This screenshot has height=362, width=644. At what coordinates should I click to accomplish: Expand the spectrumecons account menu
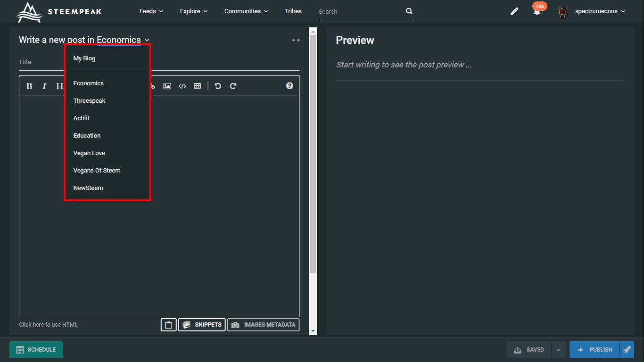600,11
